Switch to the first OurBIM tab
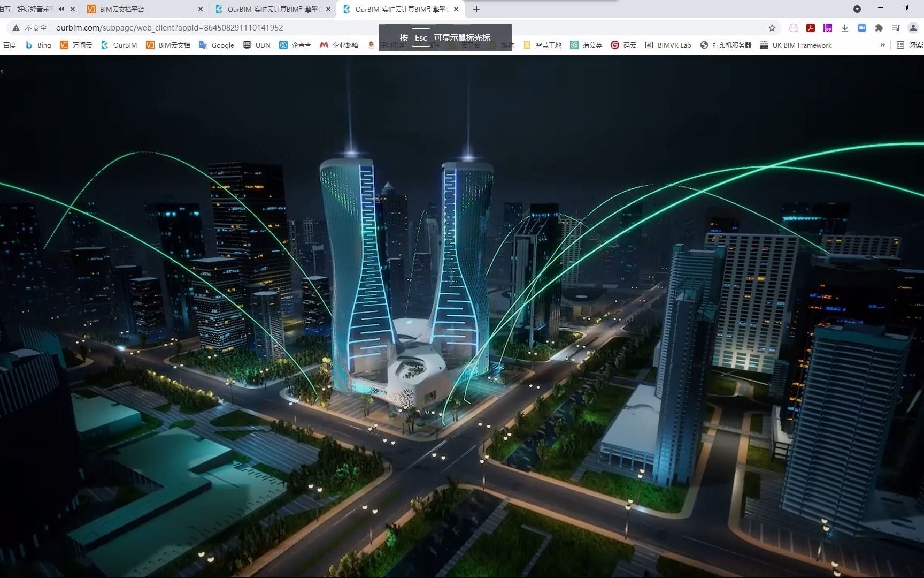This screenshot has width=924, height=578. coord(273,9)
